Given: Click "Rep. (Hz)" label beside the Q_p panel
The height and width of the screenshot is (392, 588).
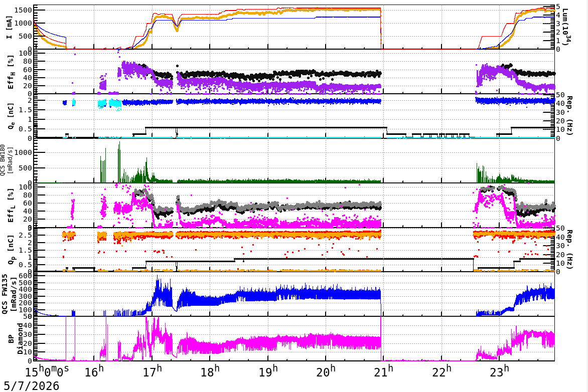Looking at the screenshot, I should [x=569, y=249].
